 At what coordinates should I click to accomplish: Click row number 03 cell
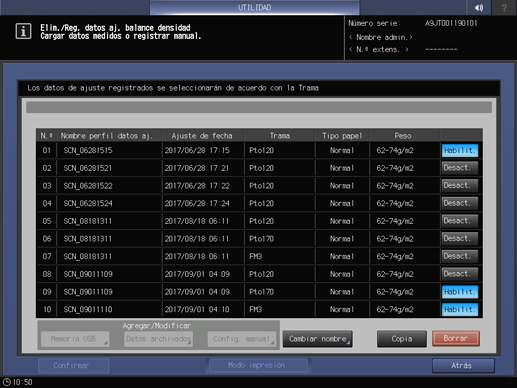[x=47, y=186]
